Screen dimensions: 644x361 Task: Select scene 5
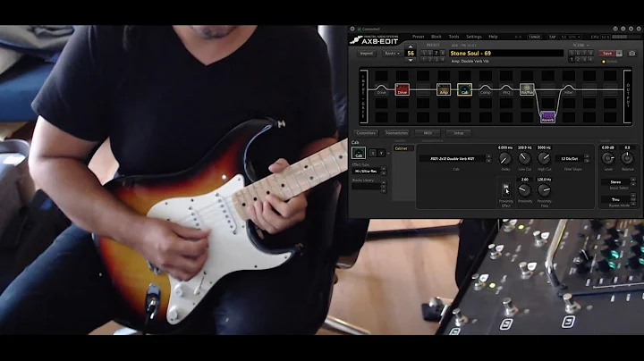click(x=572, y=53)
